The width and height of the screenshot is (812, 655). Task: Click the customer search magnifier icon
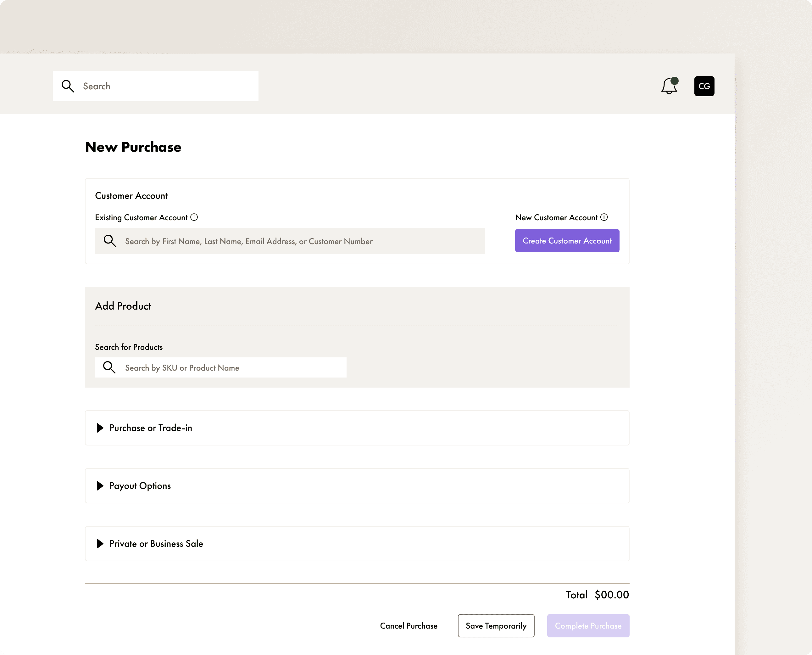tap(110, 241)
